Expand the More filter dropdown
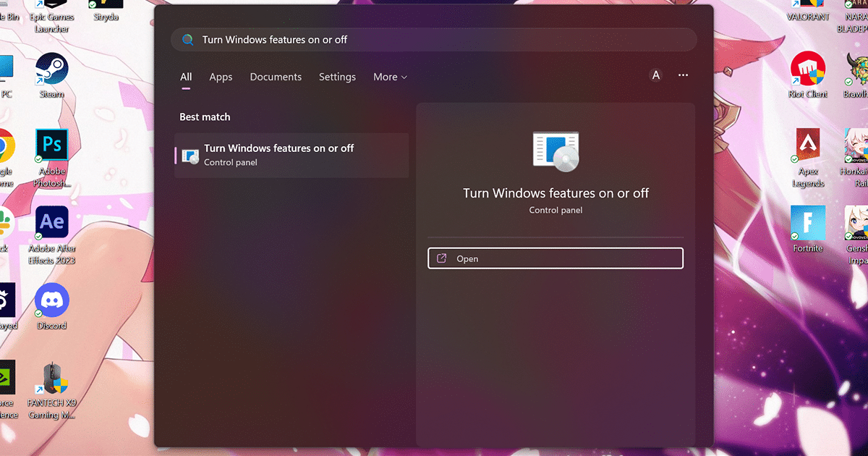The image size is (868, 456). (x=390, y=77)
